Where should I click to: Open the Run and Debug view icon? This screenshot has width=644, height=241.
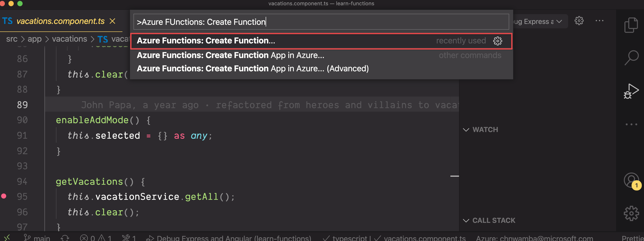[631, 91]
